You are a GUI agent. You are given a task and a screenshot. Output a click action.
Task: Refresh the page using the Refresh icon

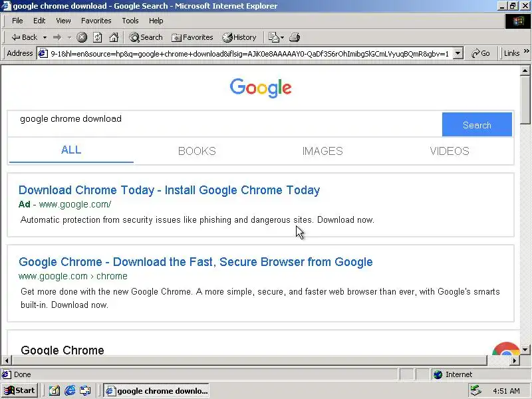click(98, 37)
